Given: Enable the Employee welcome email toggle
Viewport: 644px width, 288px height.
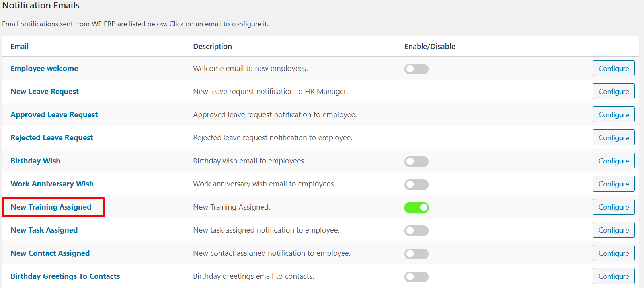Looking at the screenshot, I should click(416, 69).
